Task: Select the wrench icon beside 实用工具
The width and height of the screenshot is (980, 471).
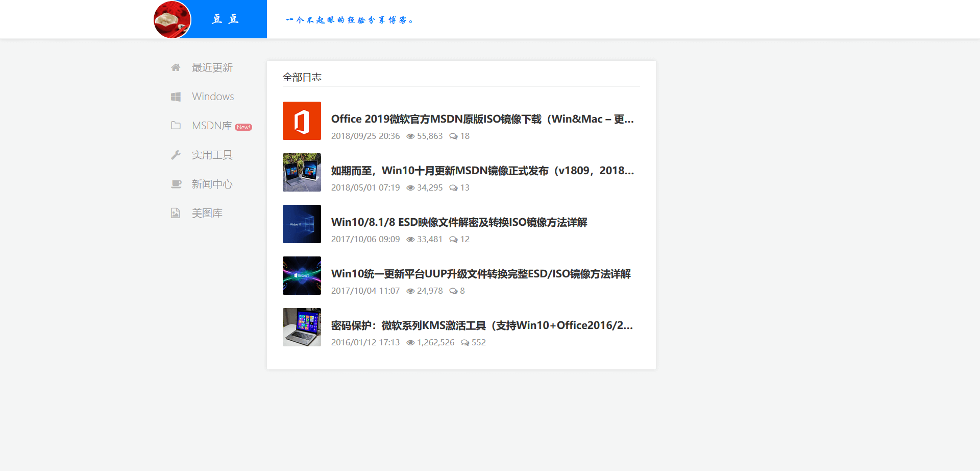Action: coord(176,154)
